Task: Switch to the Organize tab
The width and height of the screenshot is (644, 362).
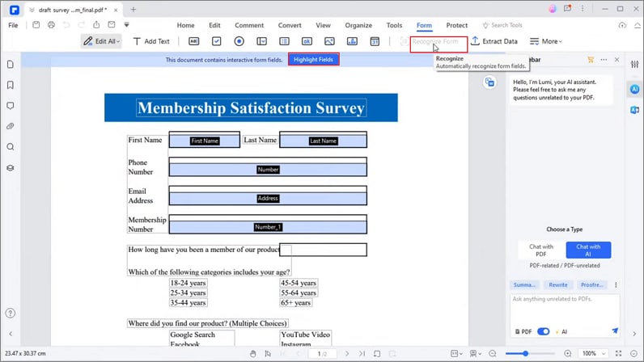Action: coord(358,25)
